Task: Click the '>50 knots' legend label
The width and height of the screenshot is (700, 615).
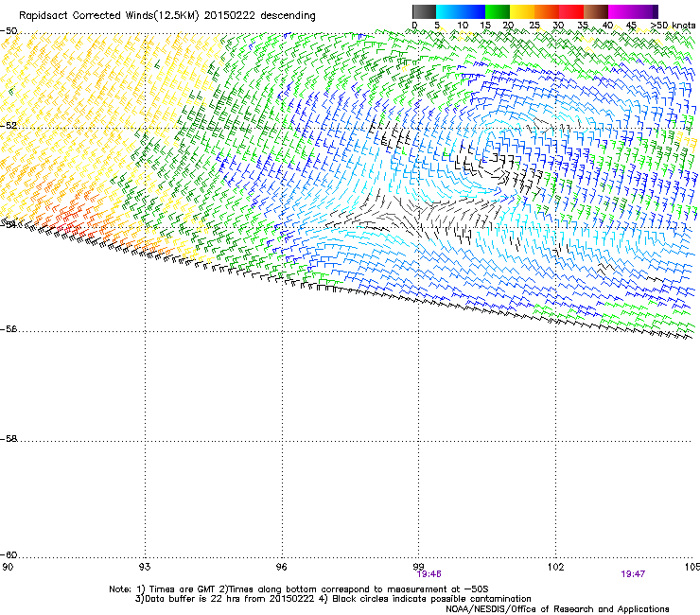Action: coord(673,26)
